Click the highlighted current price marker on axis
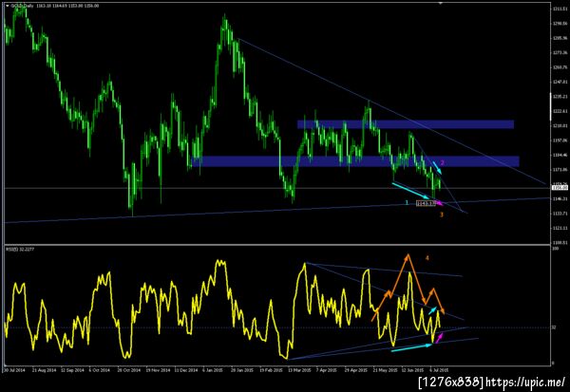570x392 pixels. 560,188
